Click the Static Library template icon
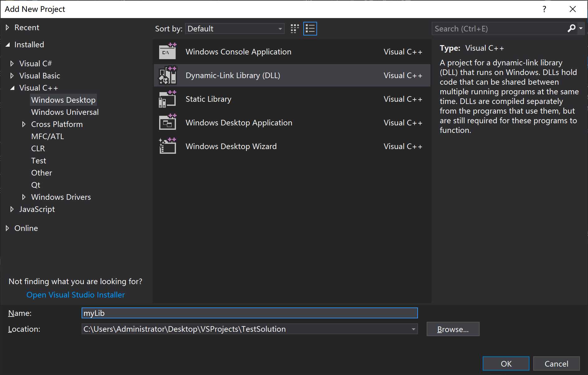This screenshot has height=375, width=588. click(168, 99)
